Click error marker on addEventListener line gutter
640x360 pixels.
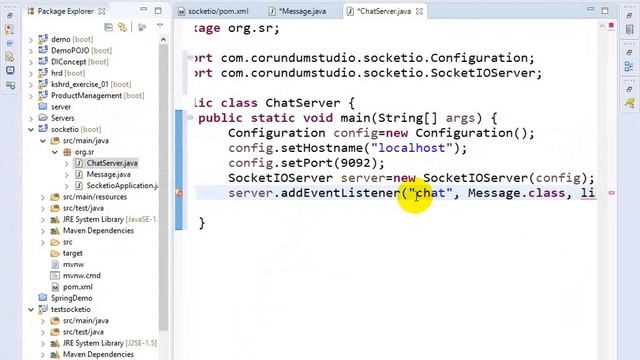(x=179, y=193)
